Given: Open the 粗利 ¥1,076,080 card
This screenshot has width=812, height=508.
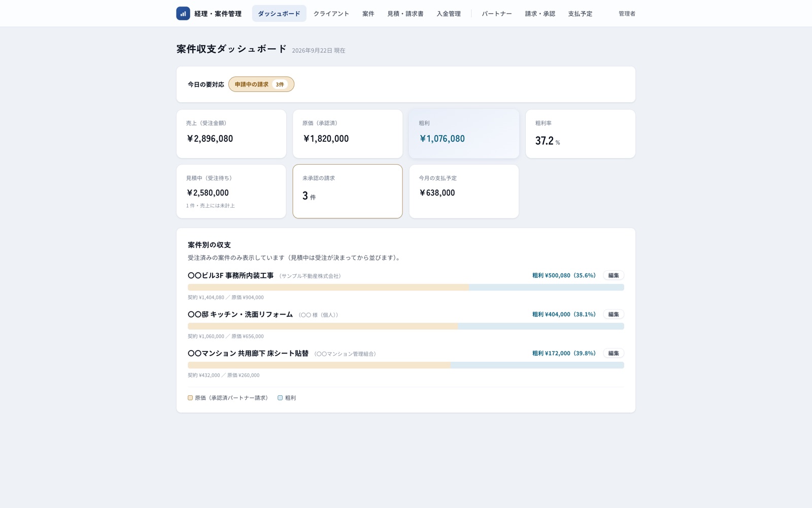Looking at the screenshot, I should [x=464, y=134].
